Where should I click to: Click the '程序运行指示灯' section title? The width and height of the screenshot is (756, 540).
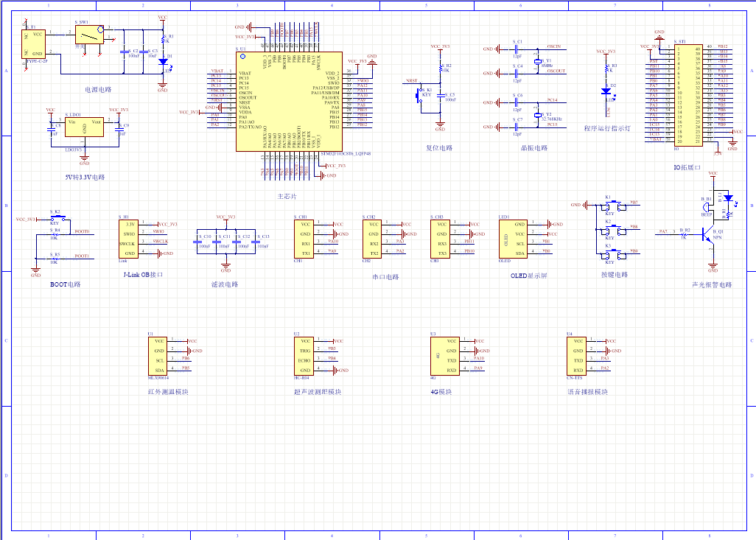(607, 128)
